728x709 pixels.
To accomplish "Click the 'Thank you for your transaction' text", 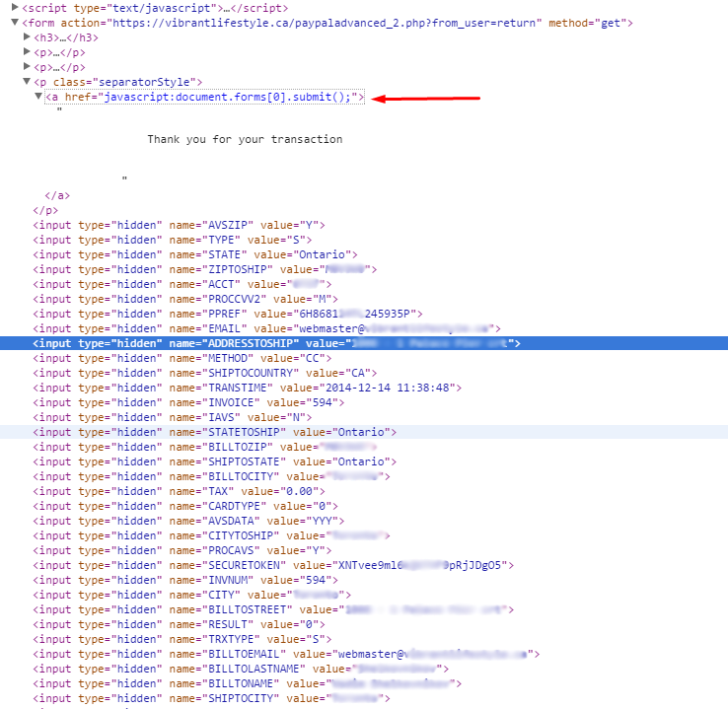I will pyautogui.click(x=245, y=139).
